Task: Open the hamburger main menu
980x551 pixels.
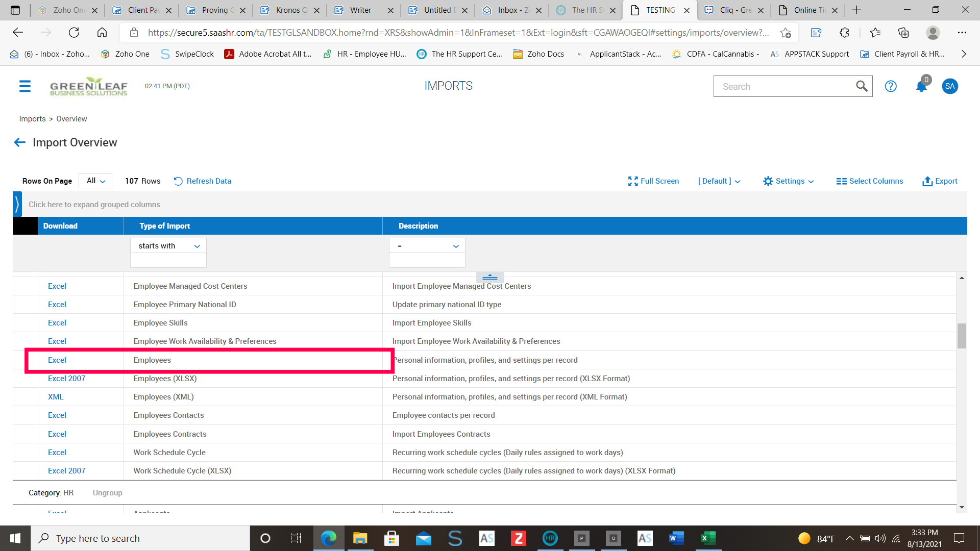Action: tap(24, 86)
